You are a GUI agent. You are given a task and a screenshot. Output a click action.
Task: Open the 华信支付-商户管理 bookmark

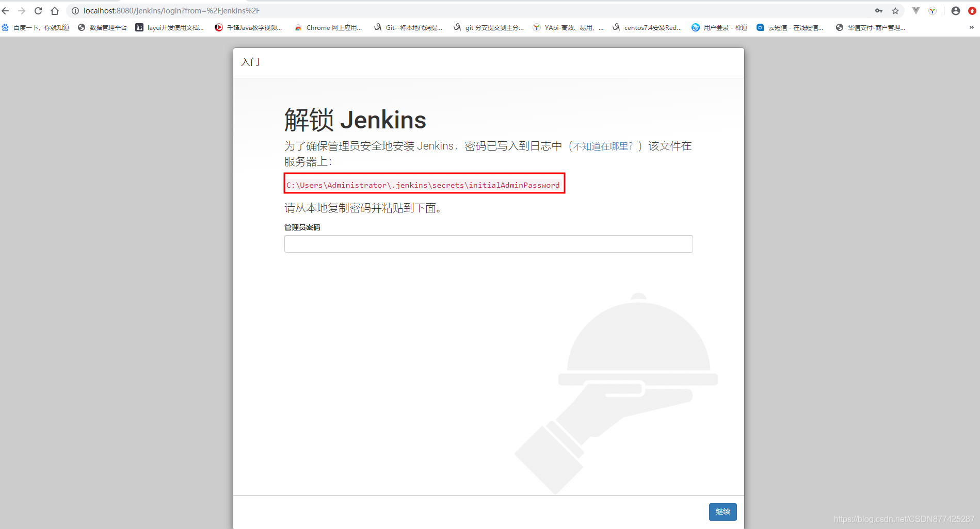(x=870, y=27)
